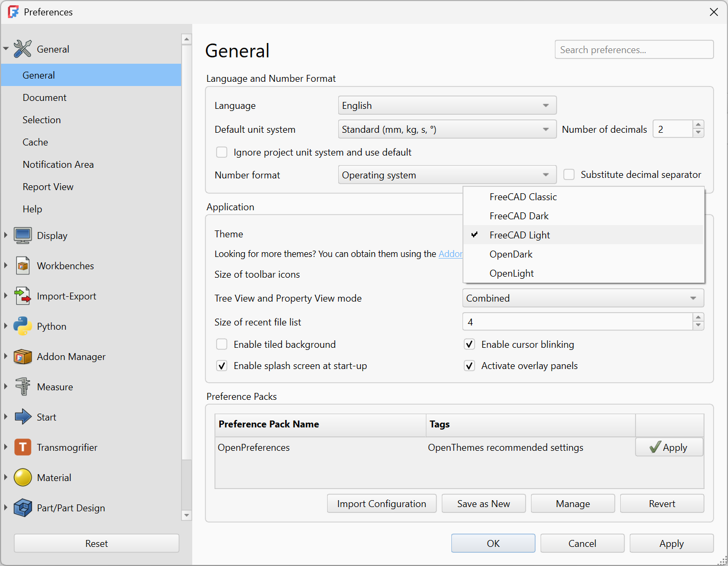This screenshot has height=566, width=728.
Task: Decrease the Size of recent file list
Action: click(698, 325)
